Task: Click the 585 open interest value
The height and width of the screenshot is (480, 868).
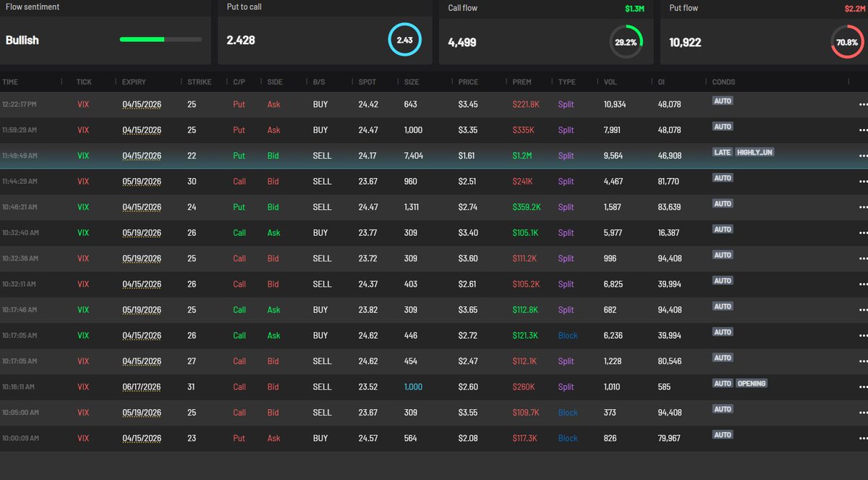Action: (663, 387)
